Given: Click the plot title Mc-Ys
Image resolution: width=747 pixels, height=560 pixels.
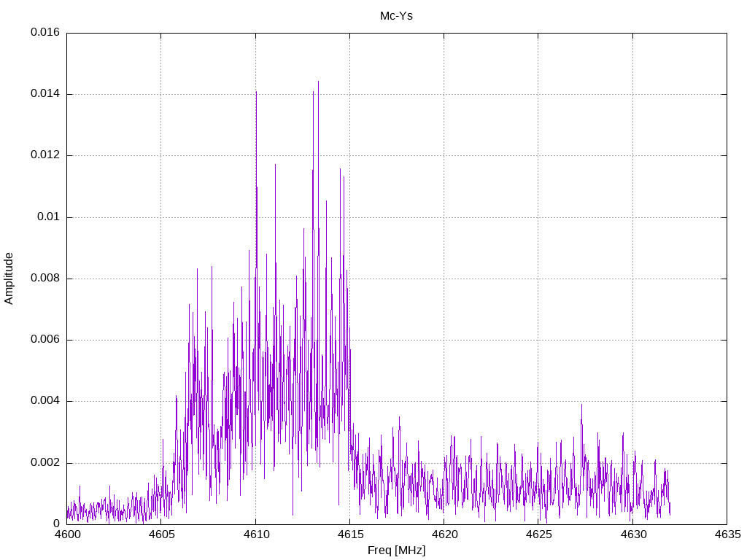Looking at the screenshot, I should point(396,15).
